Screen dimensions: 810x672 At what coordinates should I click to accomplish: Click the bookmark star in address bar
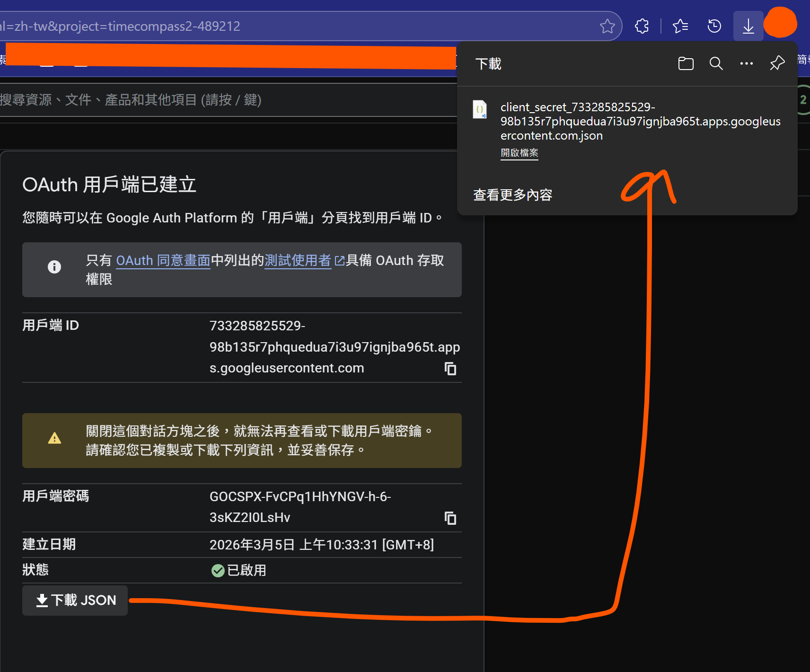tap(607, 26)
